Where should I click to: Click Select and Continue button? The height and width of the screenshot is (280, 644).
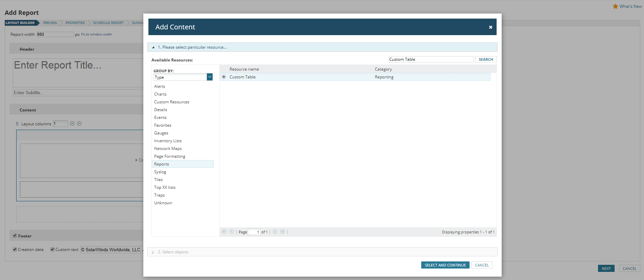445,265
